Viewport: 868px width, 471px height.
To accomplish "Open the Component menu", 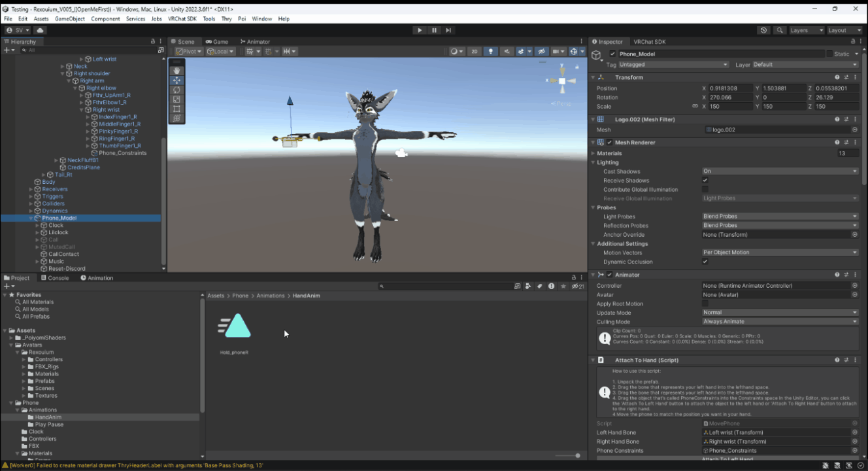I will point(105,19).
